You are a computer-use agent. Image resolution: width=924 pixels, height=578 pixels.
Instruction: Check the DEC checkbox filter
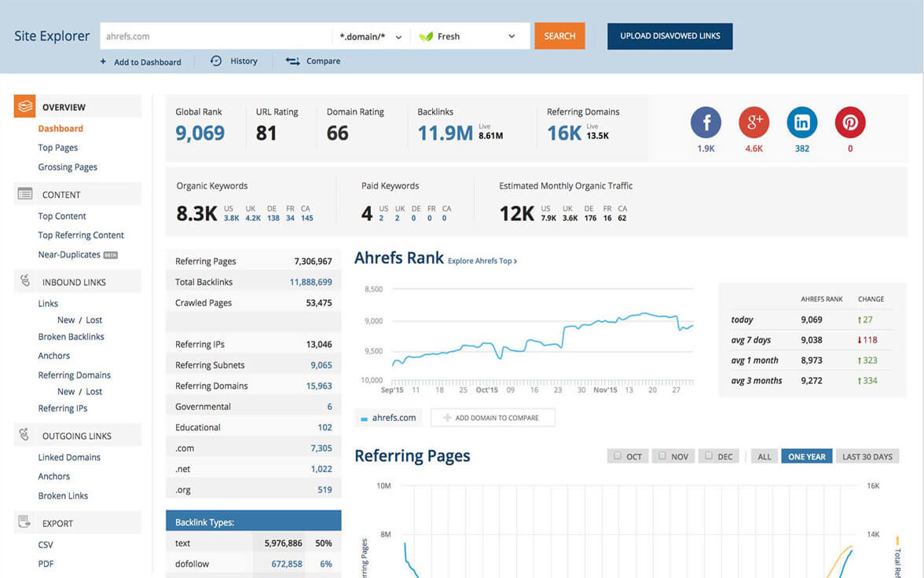tap(709, 455)
